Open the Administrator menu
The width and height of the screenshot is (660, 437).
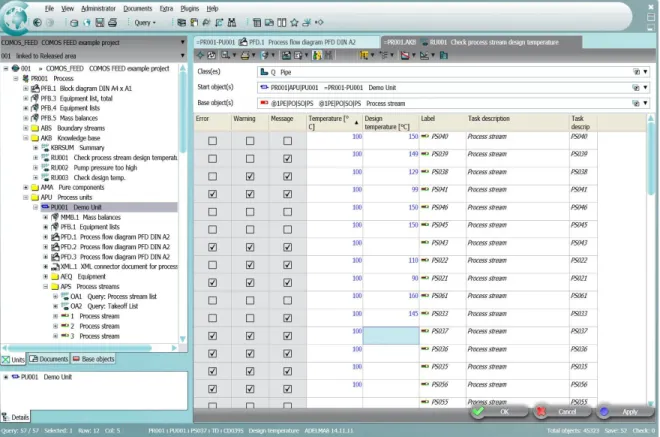click(x=98, y=8)
